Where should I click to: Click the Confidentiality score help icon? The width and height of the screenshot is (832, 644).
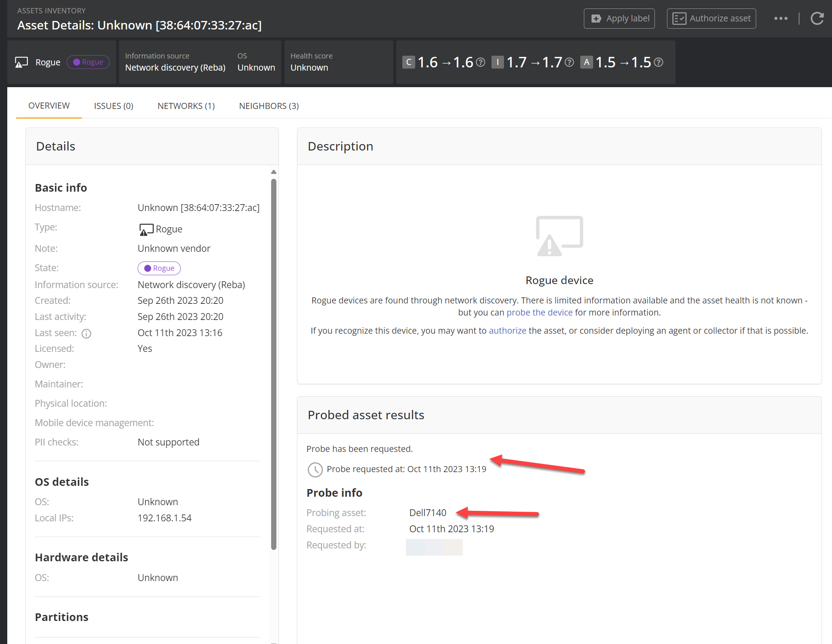coord(480,63)
